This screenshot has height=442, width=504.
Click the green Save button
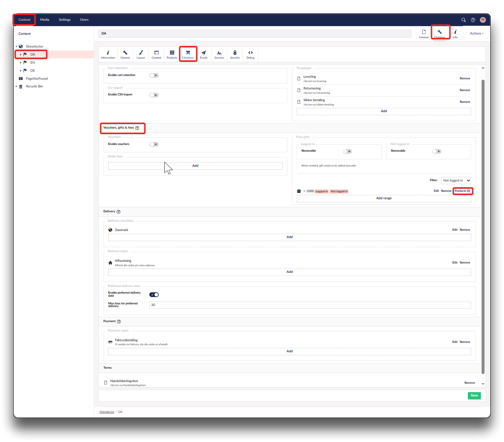coord(474,395)
